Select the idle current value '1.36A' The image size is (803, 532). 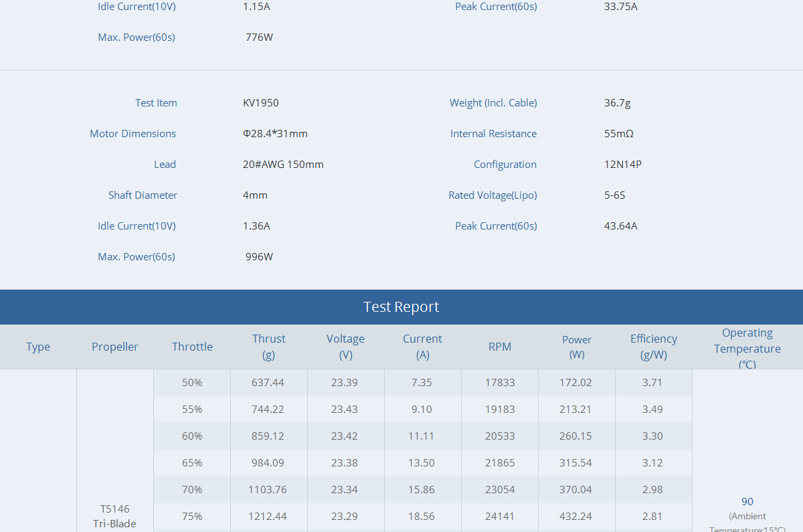(256, 226)
